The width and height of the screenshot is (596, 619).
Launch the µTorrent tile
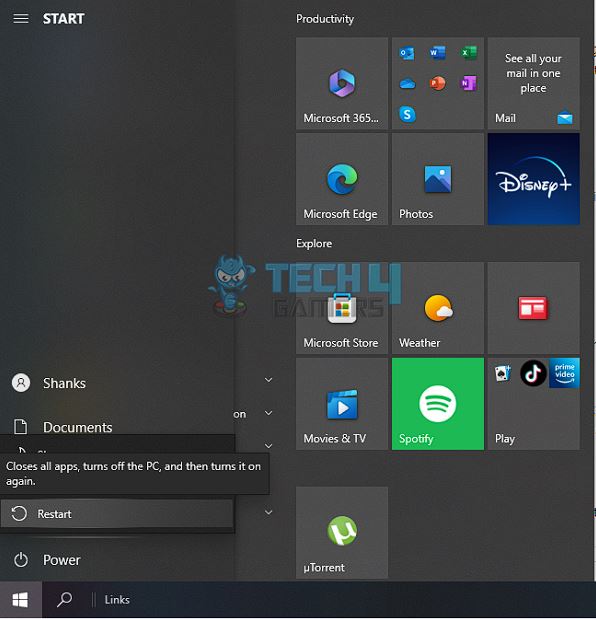point(342,533)
